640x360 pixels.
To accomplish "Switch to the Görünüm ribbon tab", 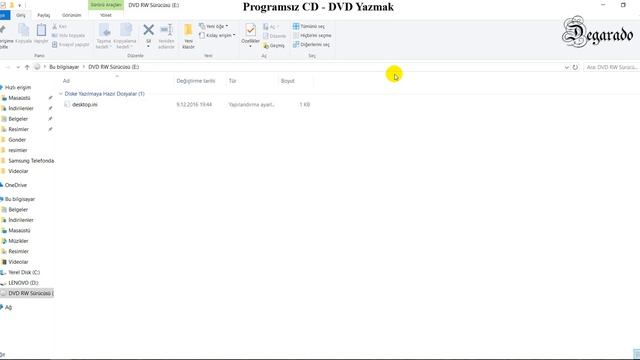I will point(71,15).
